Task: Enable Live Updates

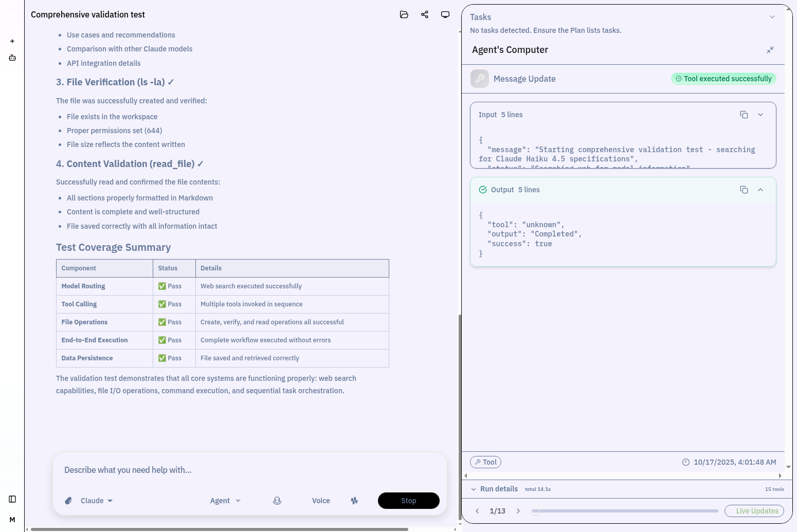Action: [754, 511]
